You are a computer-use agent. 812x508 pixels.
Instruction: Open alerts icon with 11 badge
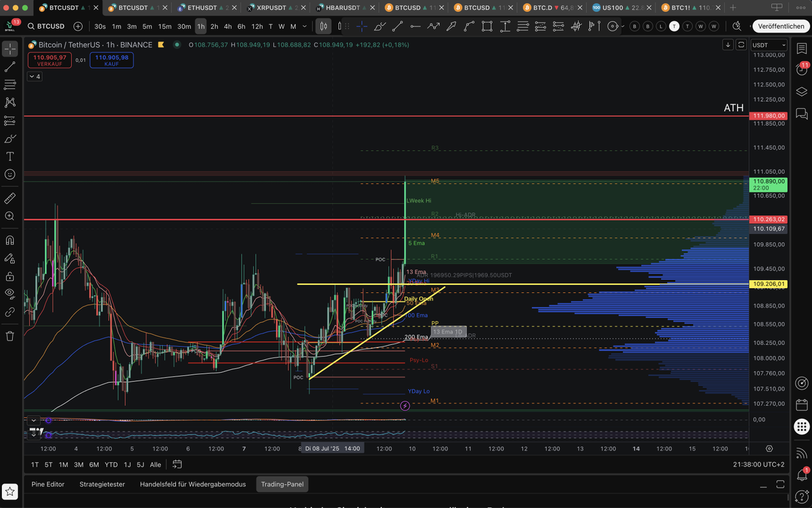click(801, 70)
